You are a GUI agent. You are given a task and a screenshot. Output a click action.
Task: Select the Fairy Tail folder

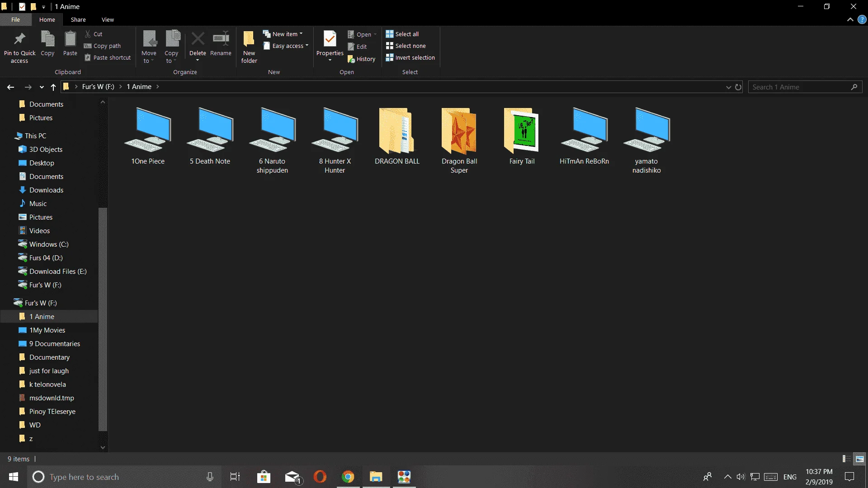click(x=522, y=136)
